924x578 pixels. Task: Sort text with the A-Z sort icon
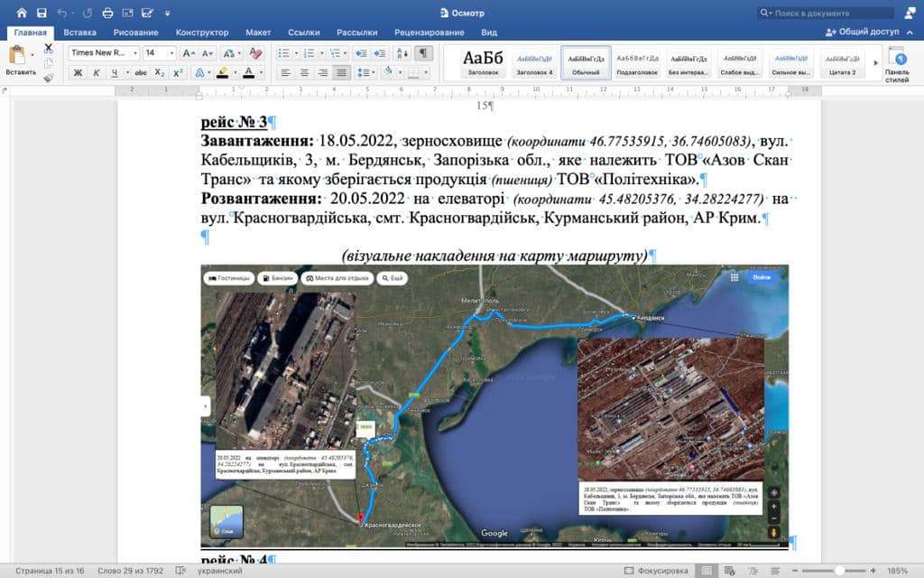[402, 53]
